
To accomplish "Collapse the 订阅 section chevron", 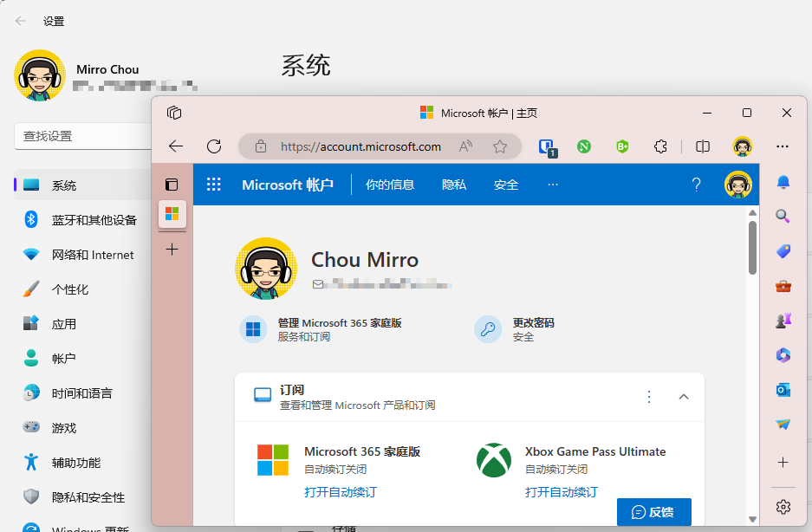I will 684,397.
